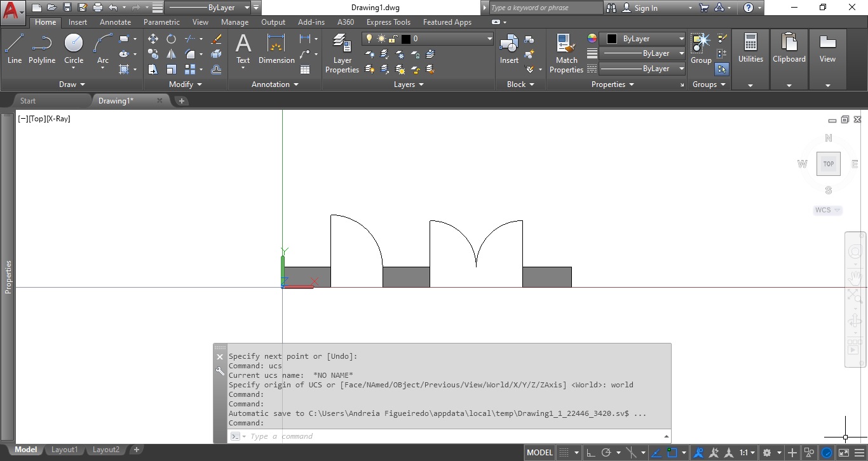Toggle Hardware Acceleration in status bar
868x461 pixels.
pyautogui.click(x=827, y=453)
